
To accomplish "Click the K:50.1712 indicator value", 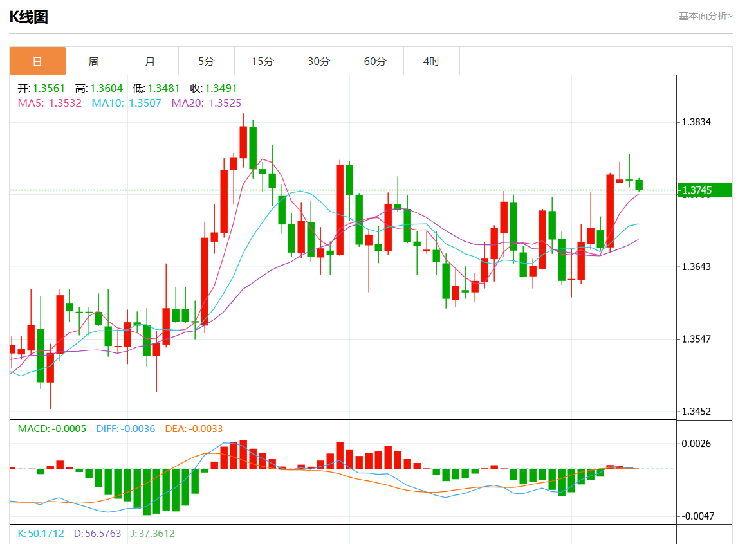I will pyautogui.click(x=41, y=534).
